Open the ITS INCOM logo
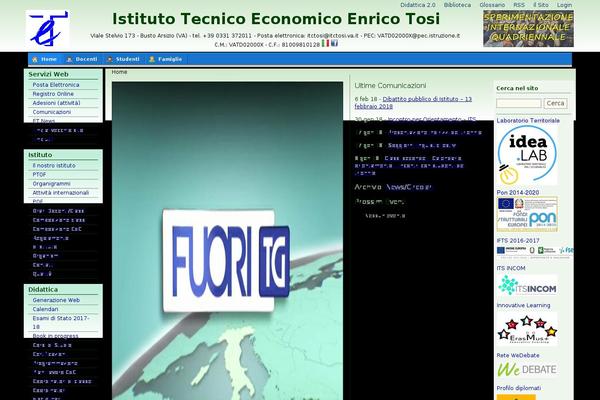600x400 pixels. click(x=527, y=285)
